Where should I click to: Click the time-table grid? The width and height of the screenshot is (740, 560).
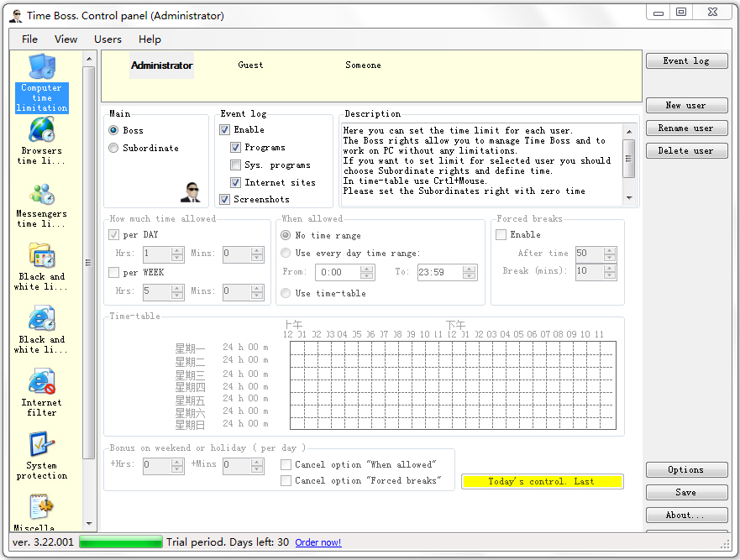point(453,385)
